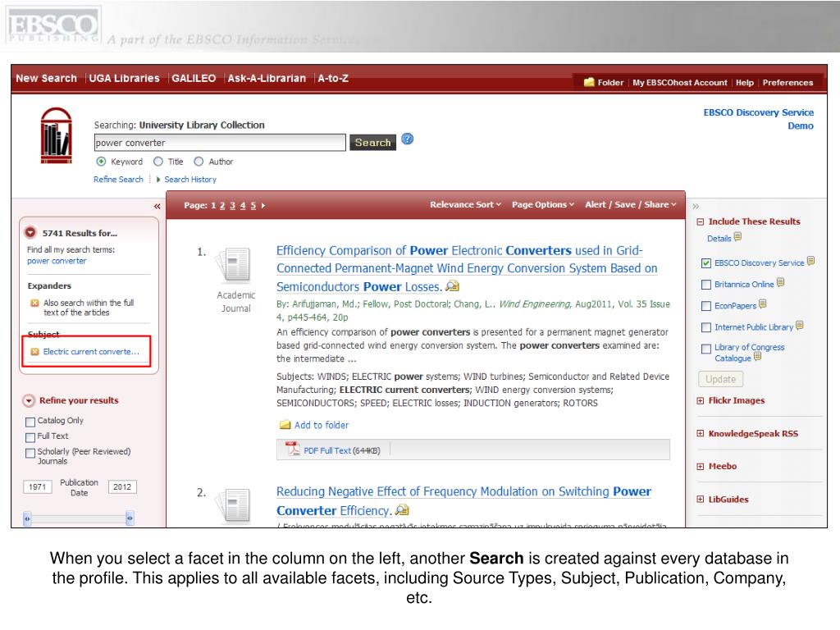Viewport: 840px width, 630px height.
Task: Open the Search History link
Action: click(x=189, y=179)
